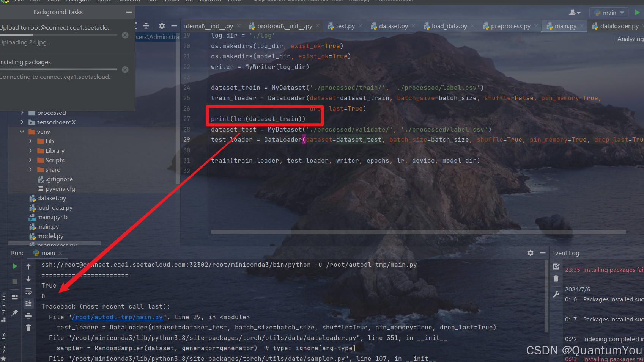
Task: Cancel the Installing packages background task
Action: click(x=125, y=70)
